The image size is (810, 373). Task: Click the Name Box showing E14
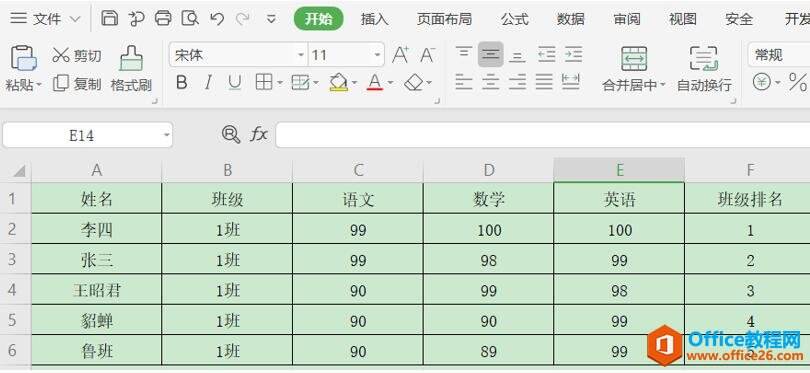[x=87, y=135]
